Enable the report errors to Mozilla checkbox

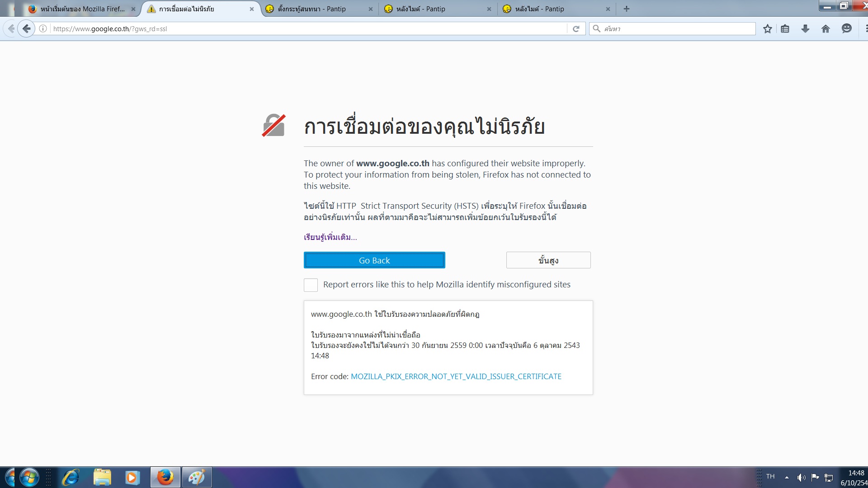[x=311, y=285]
